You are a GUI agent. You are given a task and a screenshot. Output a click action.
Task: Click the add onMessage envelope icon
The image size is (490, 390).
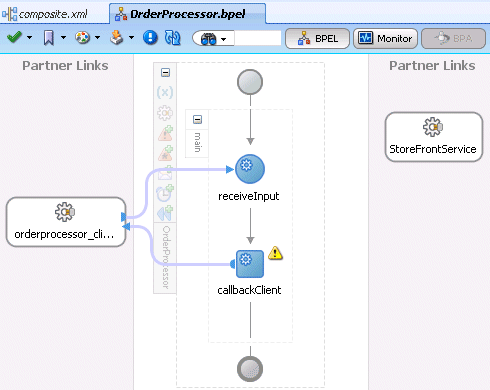click(x=165, y=173)
